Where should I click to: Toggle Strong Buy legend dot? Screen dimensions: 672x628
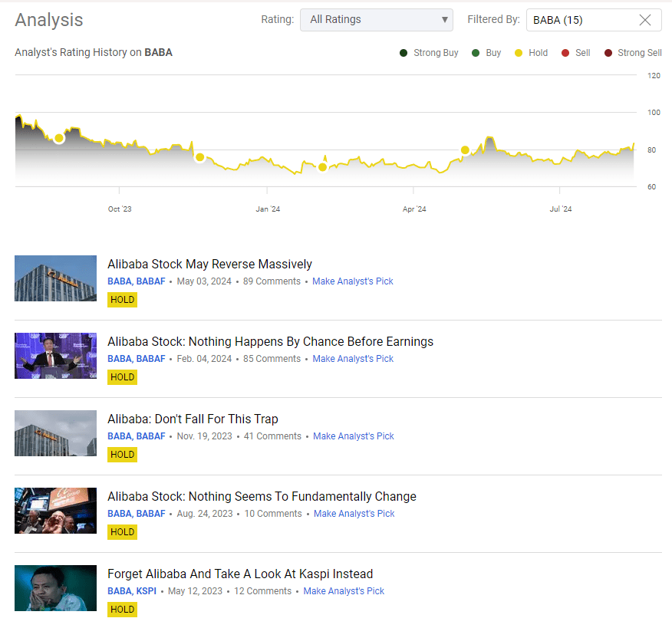click(x=404, y=53)
